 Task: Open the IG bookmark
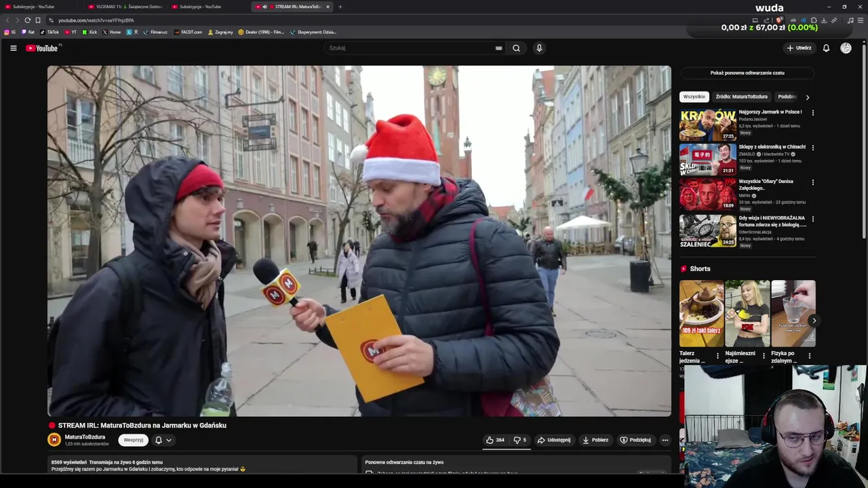click(x=10, y=32)
